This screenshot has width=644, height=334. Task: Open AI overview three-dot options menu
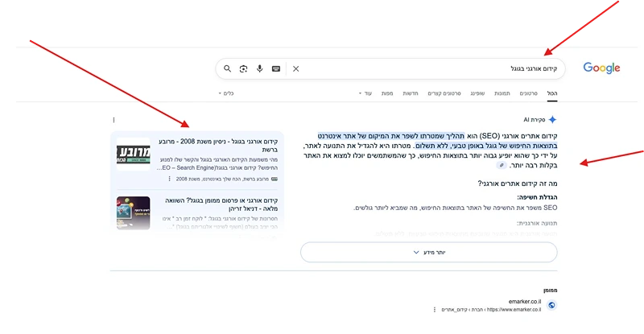(x=114, y=120)
